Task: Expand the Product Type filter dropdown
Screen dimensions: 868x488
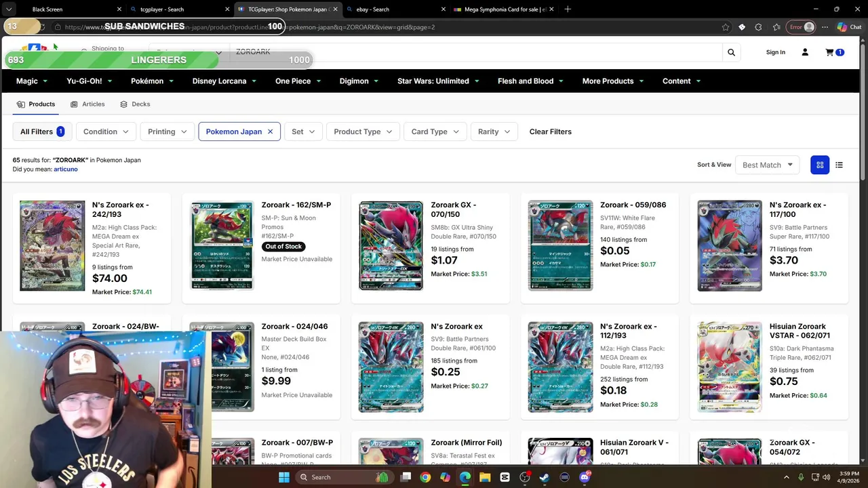Action: 363,131
